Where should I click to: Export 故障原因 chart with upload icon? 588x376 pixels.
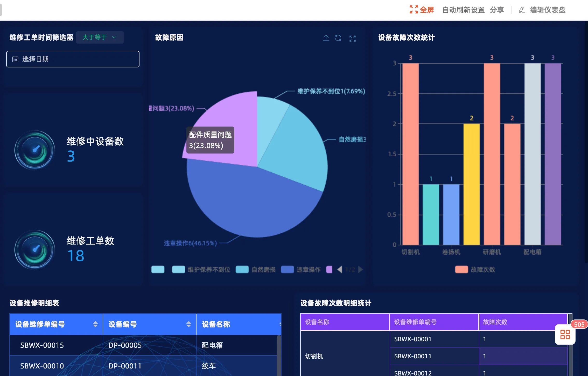pos(326,38)
